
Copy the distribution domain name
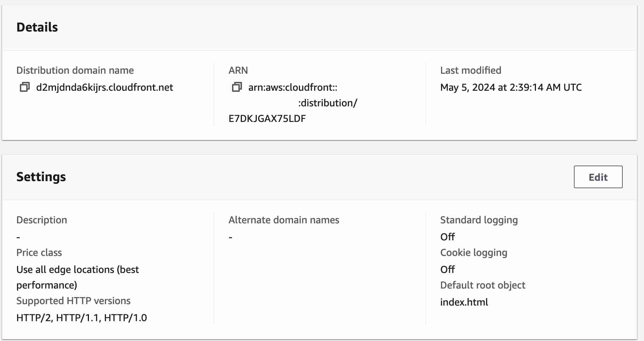coord(24,87)
